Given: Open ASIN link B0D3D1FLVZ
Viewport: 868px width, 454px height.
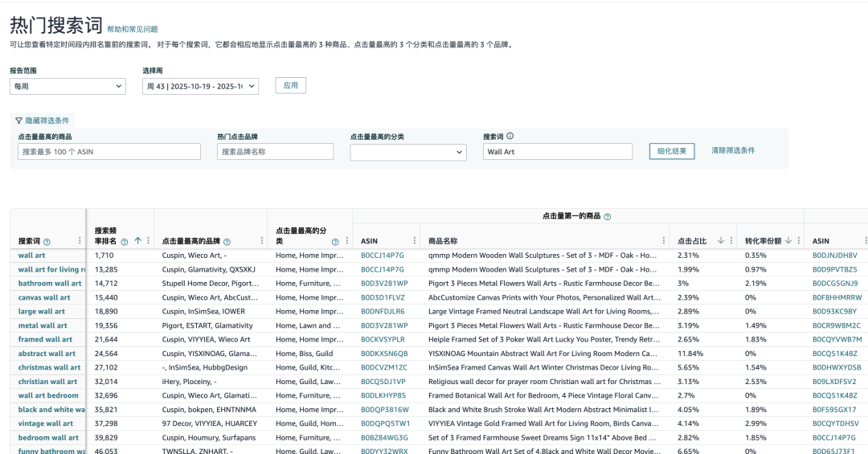Looking at the screenshot, I should 383,297.
